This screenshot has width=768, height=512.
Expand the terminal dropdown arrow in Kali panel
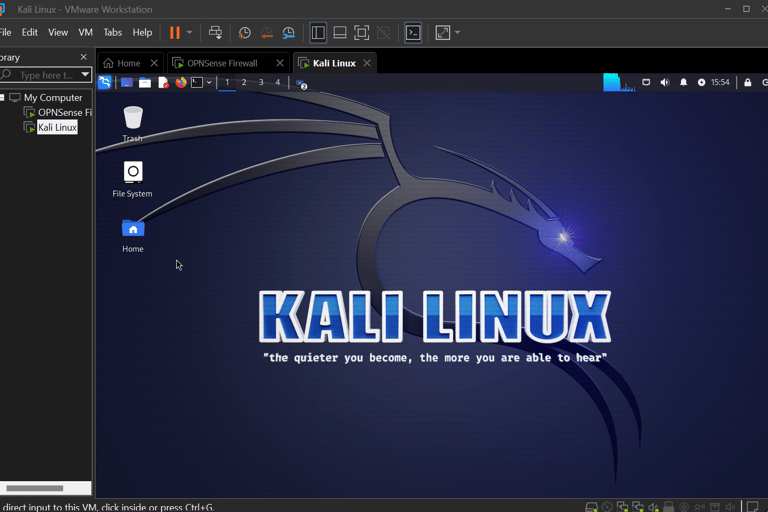pos(209,82)
